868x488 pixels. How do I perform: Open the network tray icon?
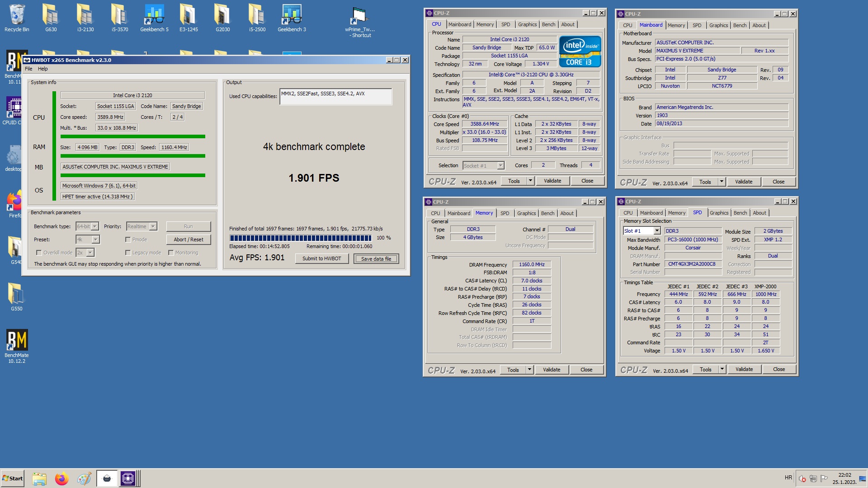(813, 479)
